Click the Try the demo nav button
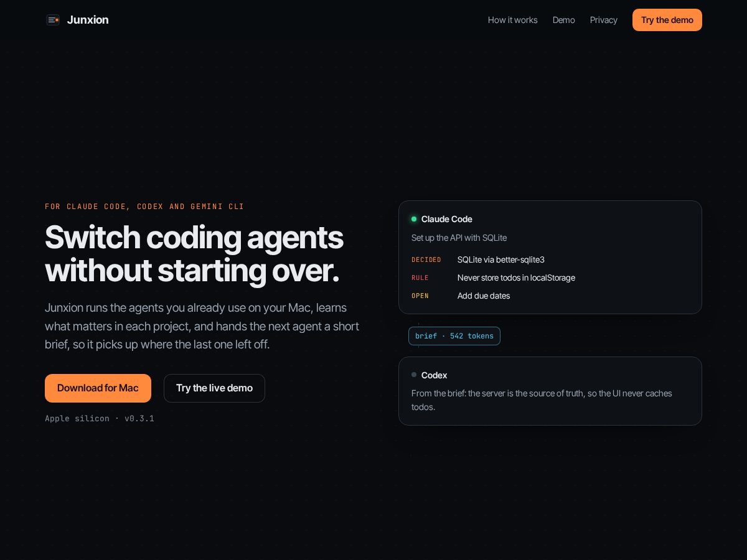 click(667, 20)
